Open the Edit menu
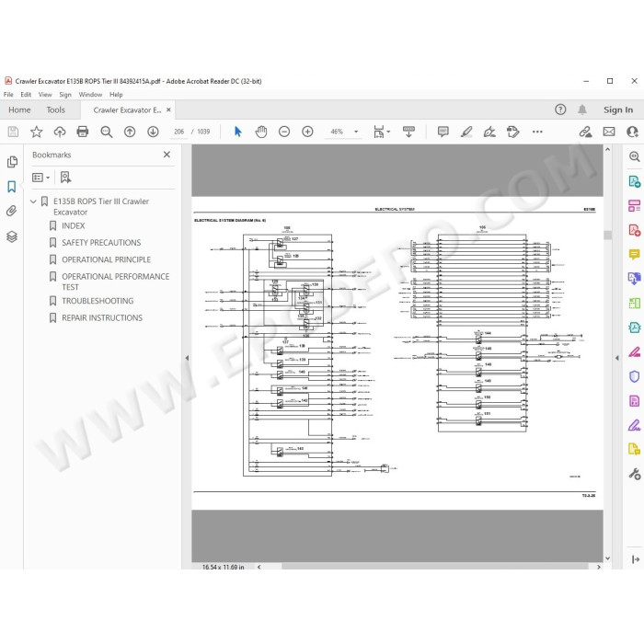644x644 pixels. click(26, 95)
